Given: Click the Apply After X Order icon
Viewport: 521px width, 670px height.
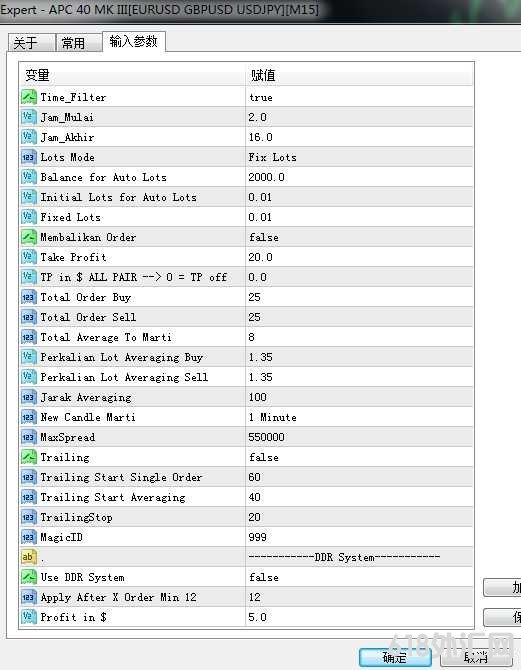Looking at the screenshot, I should [x=29, y=597].
